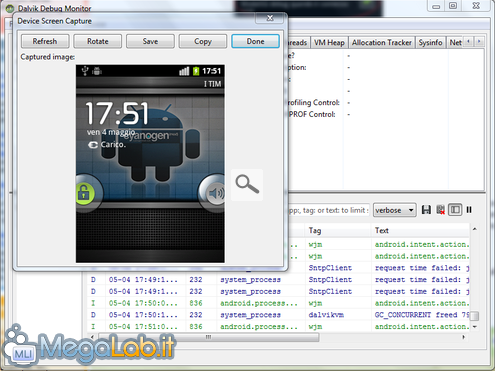495x371 pixels.
Task: Click the PID 836 cell on the 17:50:0 row
Action: 196,303
